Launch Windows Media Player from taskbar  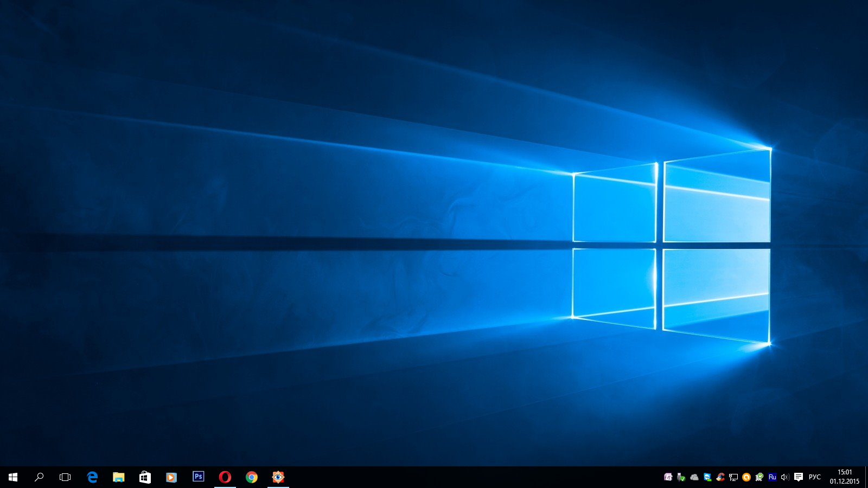pyautogui.click(x=171, y=477)
